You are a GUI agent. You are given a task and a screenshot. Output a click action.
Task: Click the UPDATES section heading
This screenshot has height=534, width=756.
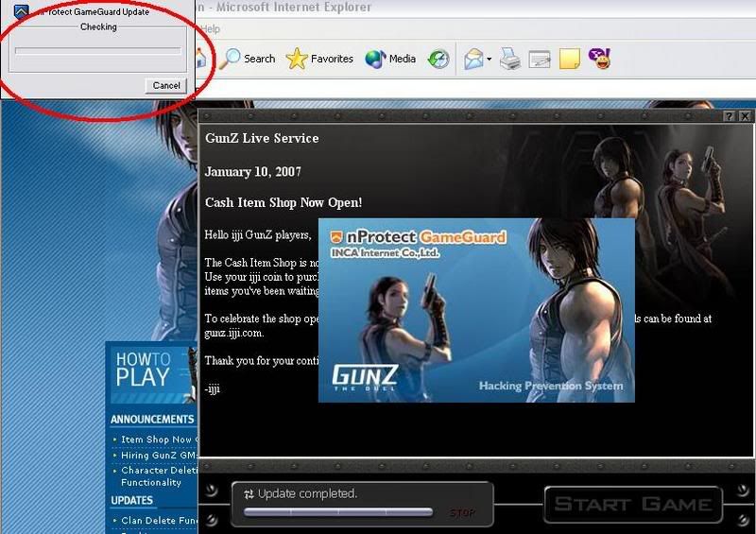coord(131,500)
